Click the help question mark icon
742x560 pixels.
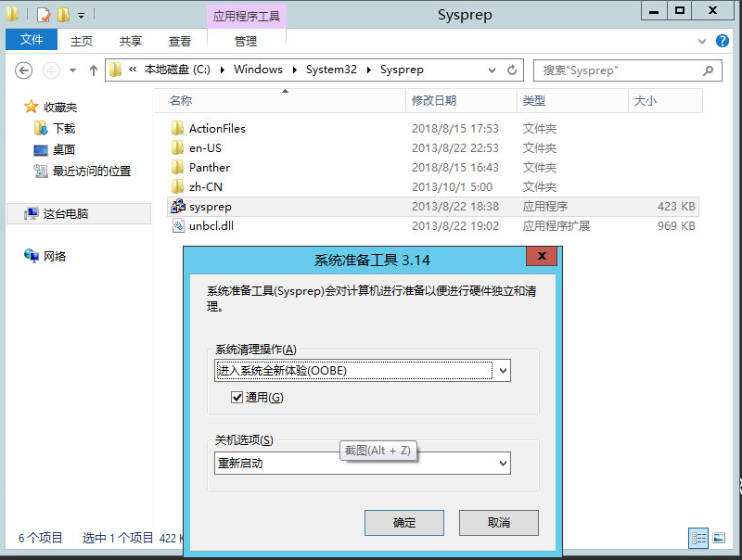click(x=723, y=41)
